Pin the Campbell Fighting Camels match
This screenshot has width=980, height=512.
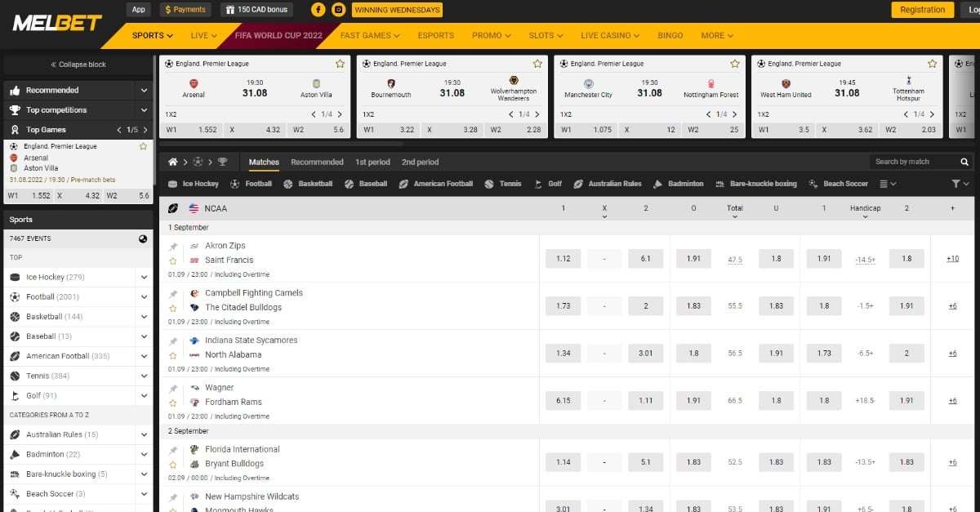pos(173,294)
